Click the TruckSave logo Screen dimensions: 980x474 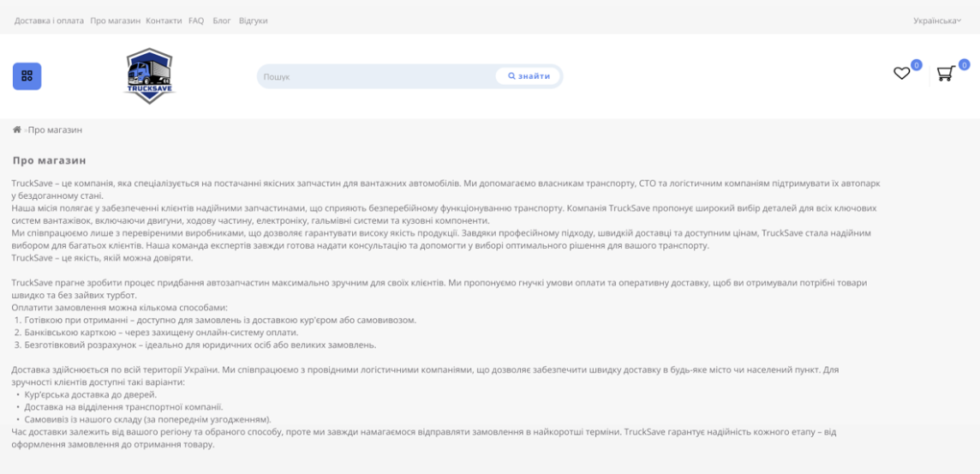150,76
